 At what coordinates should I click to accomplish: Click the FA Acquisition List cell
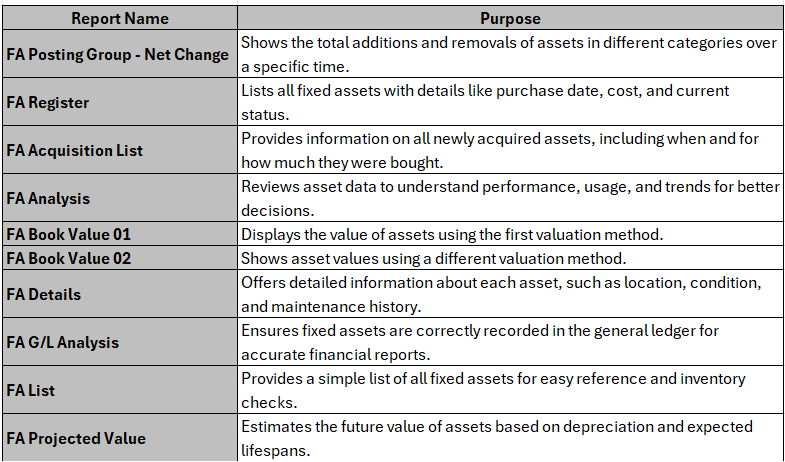tap(120, 150)
